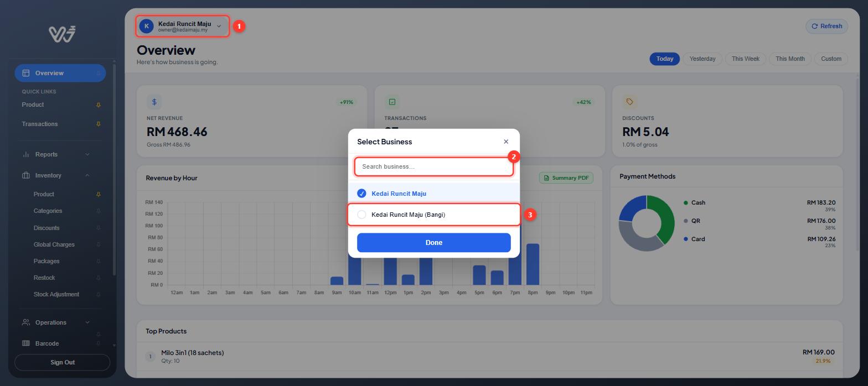868x386 pixels.
Task: Unpin the Product quick link pin icon
Action: coord(99,105)
